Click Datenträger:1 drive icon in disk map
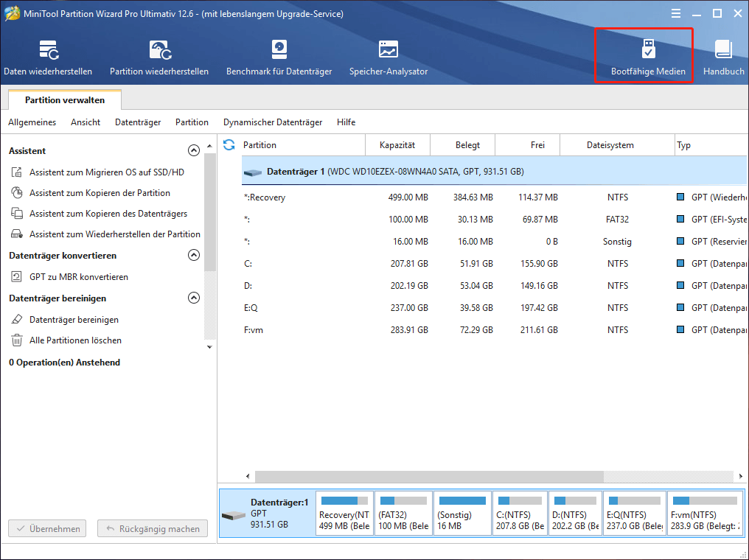This screenshot has width=749, height=560. point(234,516)
